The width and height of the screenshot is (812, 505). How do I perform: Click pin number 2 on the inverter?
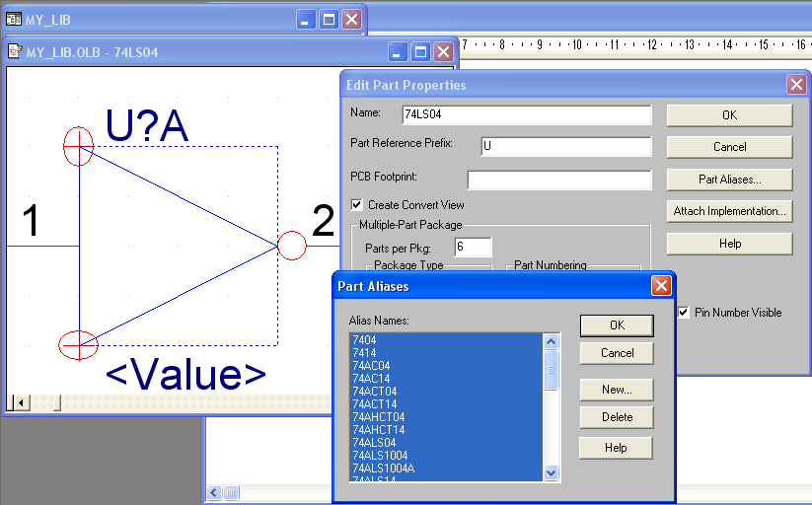[x=324, y=220]
